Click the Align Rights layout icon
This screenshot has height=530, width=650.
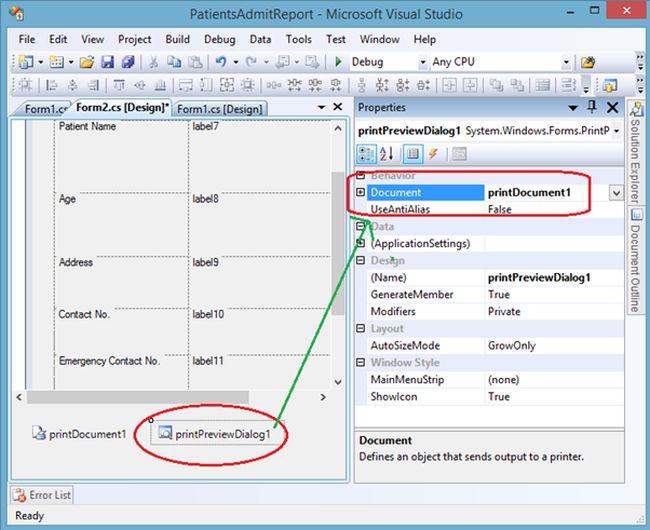[93, 85]
